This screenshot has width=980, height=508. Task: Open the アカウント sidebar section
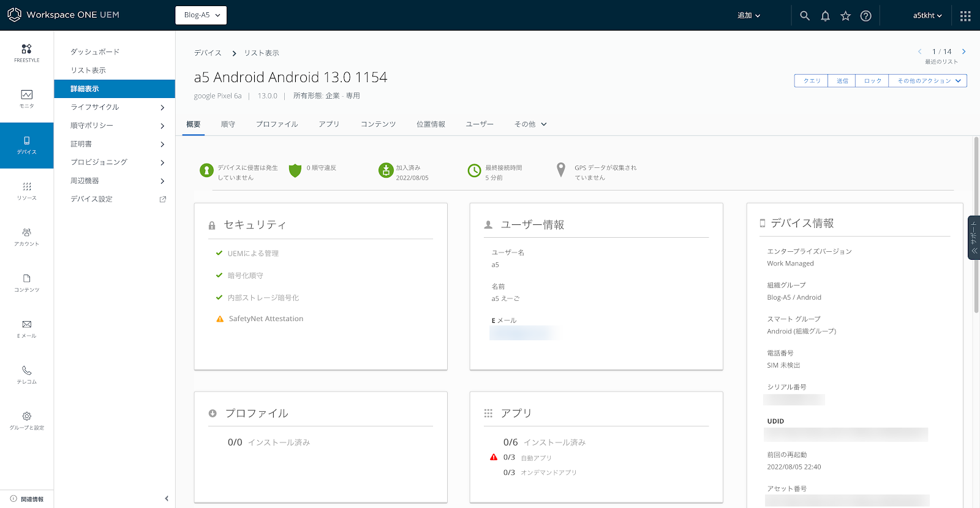coord(26,237)
